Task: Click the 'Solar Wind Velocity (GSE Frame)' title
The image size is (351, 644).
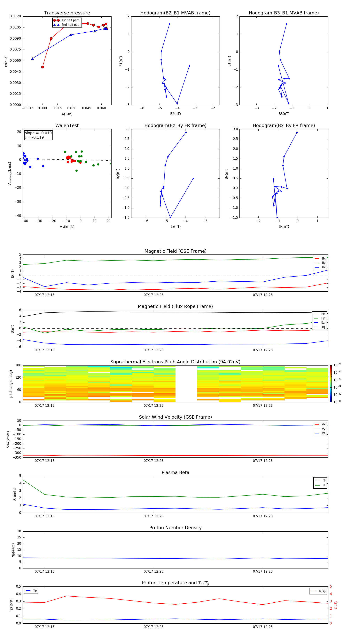Action: point(175,417)
